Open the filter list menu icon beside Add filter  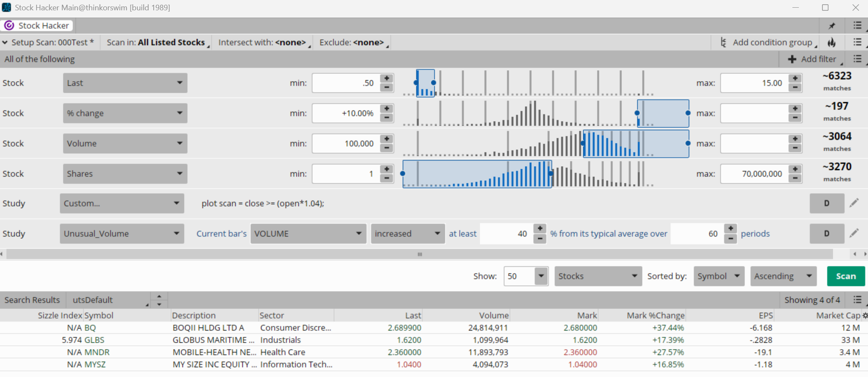[x=857, y=59]
